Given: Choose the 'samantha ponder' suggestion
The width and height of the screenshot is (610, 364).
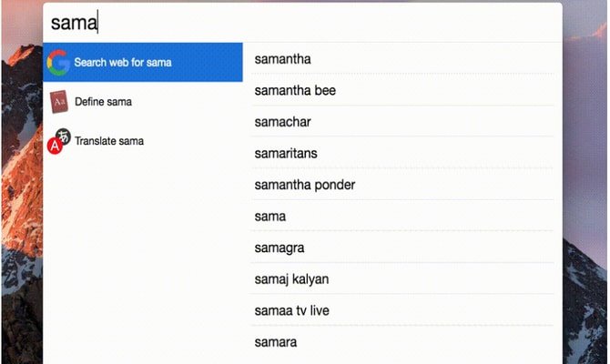Looking at the screenshot, I should coord(402,185).
